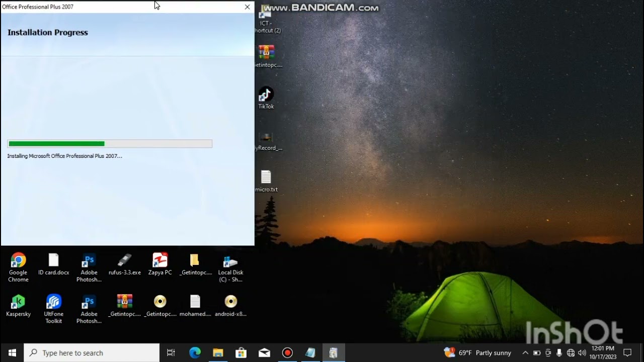Open the volume speaker tray icon
The width and height of the screenshot is (644, 362).
click(582, 353)
